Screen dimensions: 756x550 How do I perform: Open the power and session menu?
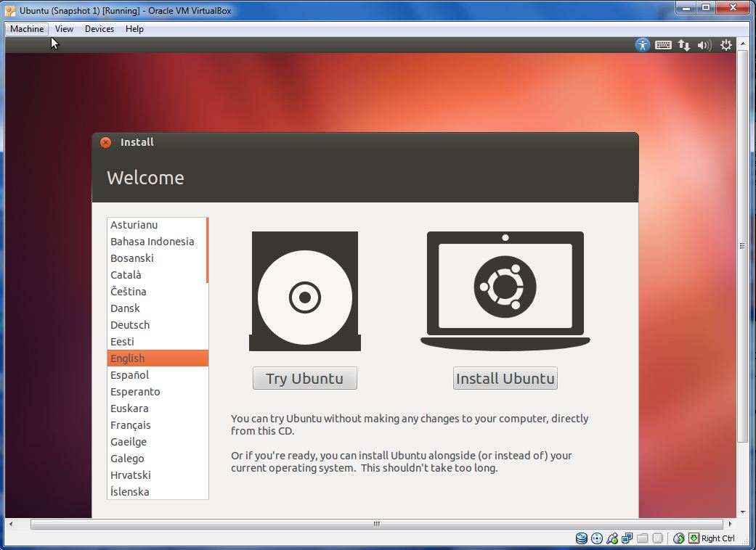726,45
